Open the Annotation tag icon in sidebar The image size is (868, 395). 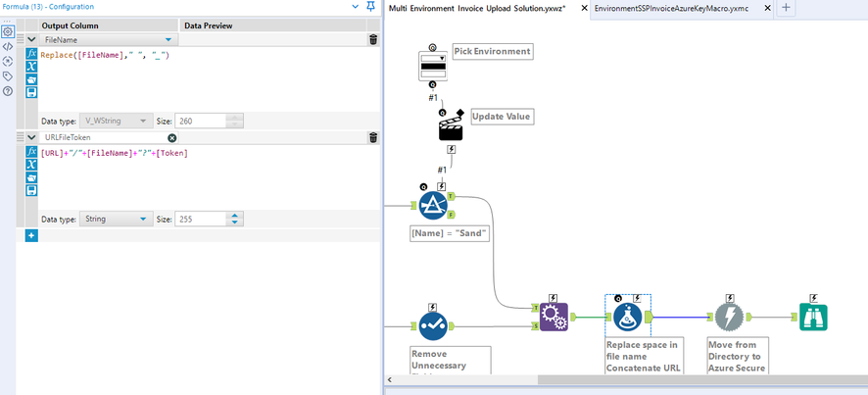[x=8, y=76]
